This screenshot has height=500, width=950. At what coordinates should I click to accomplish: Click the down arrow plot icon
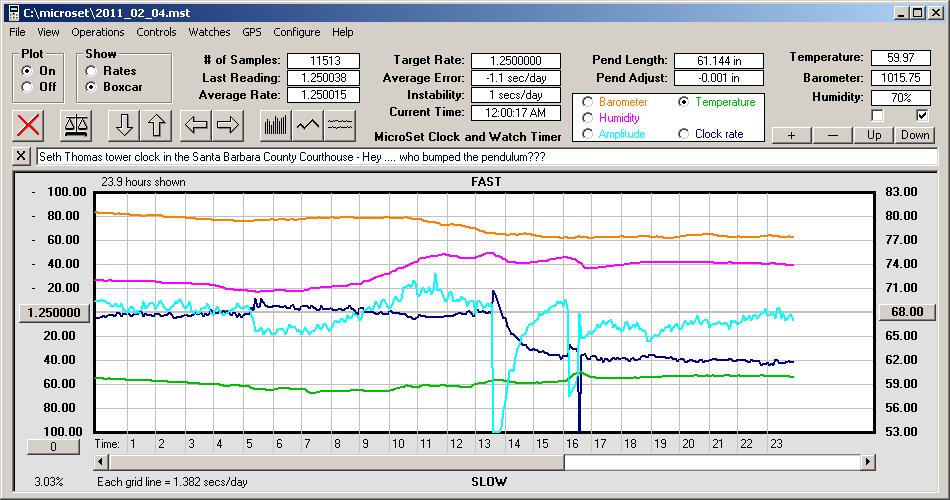(x=124, y=125)
